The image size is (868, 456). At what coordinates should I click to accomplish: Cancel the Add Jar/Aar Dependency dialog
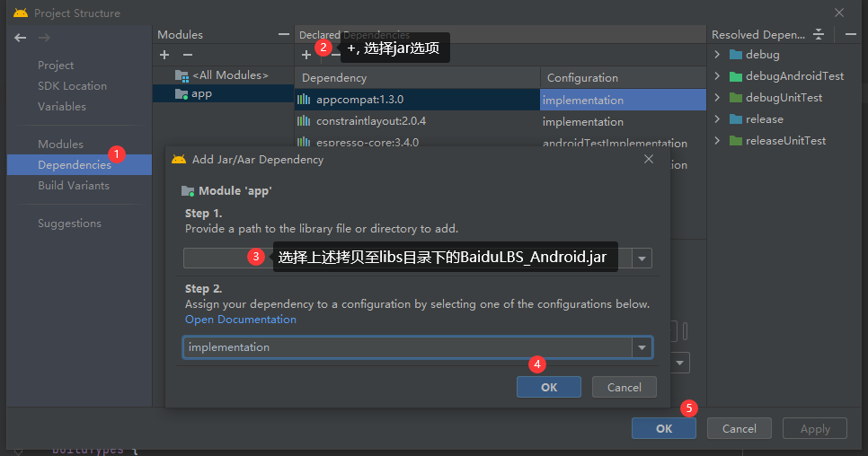click(x=624, y=387)
